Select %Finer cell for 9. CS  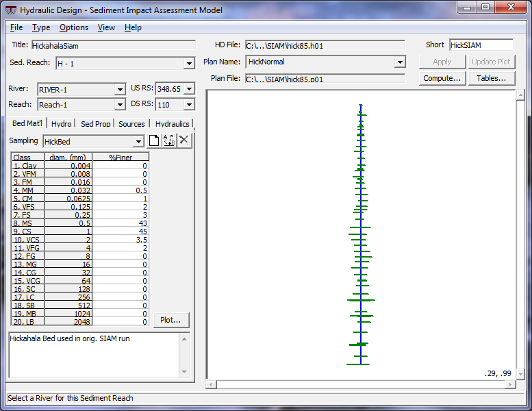pyautogui.click(x=121, y=232)
